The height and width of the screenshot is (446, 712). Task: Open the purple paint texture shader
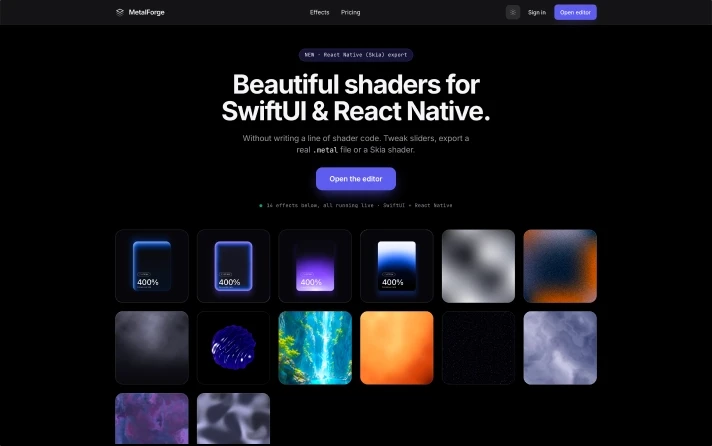152,419
